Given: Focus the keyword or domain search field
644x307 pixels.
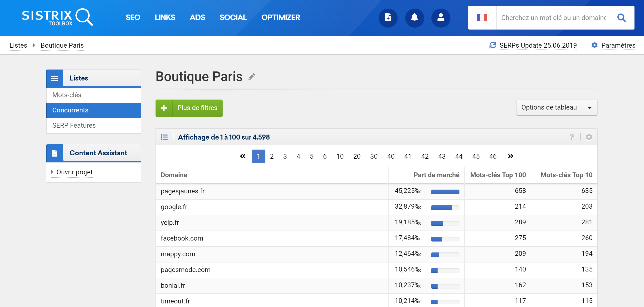Looking at the screenshot, I should point(553,18).
